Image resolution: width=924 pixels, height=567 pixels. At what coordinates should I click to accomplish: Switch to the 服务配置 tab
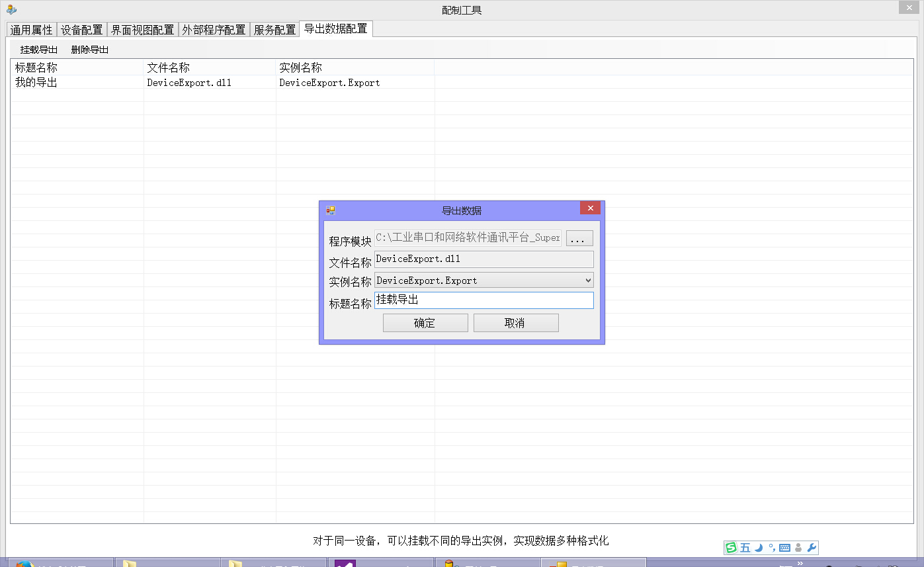(x=275, y=30)
